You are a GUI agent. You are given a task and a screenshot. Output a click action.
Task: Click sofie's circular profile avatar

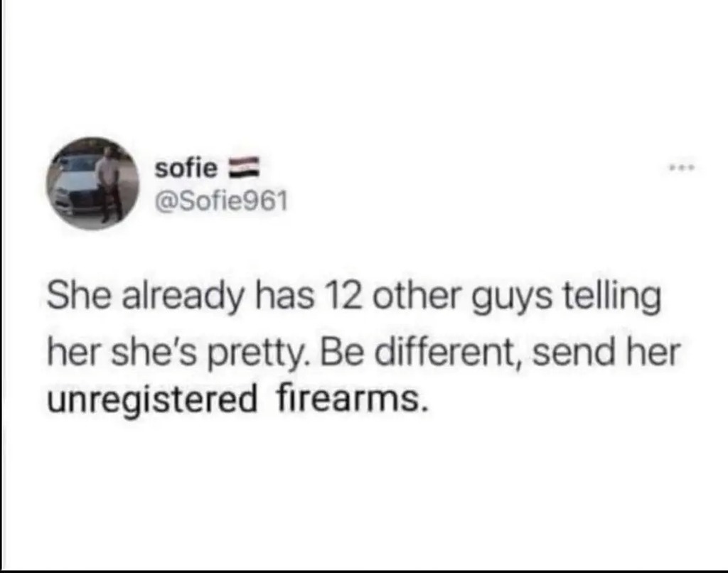93,183
